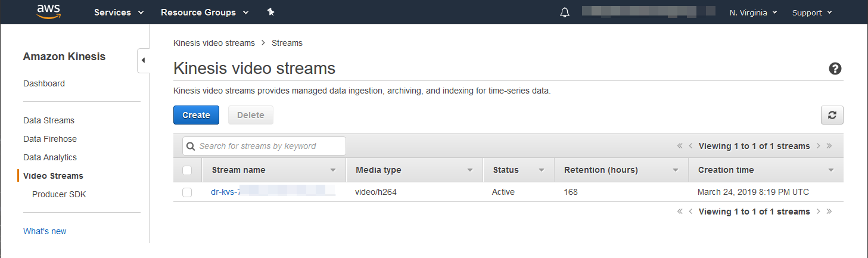
Task: Click the blue Create button
Action: point(196,115)
